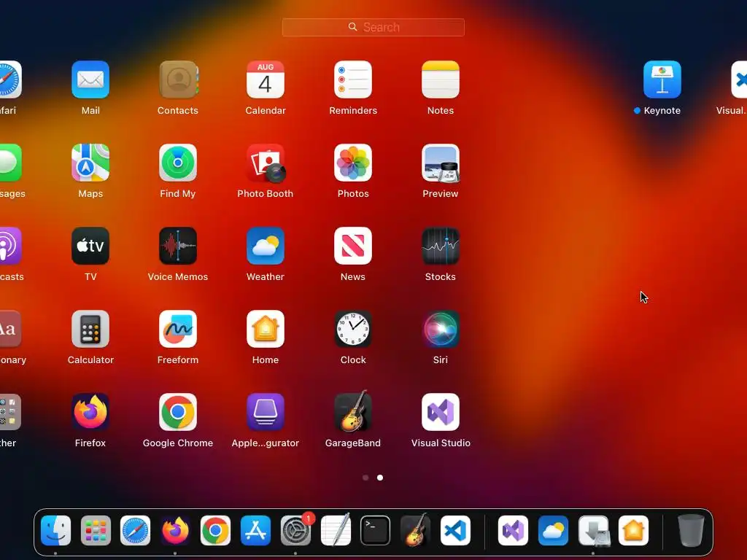Launch Freeform

[178, 329]
